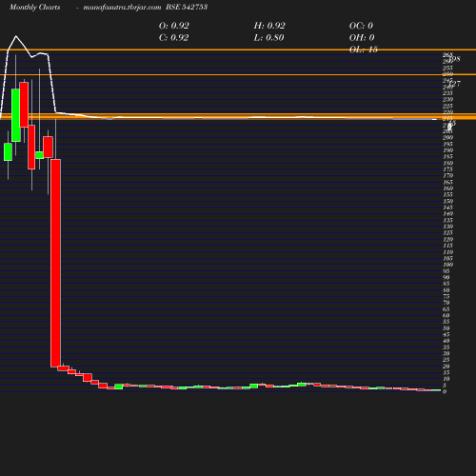Select the close value "C: 0.92"

174,37
